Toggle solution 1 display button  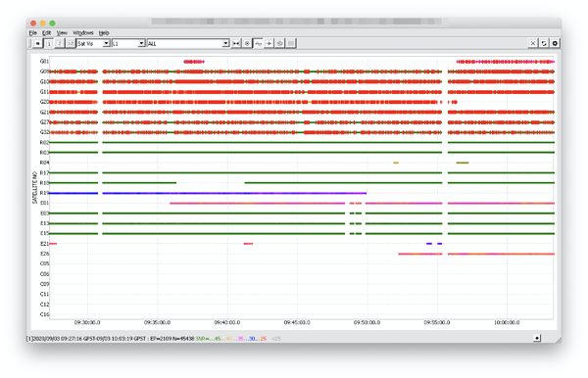coord(49,43)
